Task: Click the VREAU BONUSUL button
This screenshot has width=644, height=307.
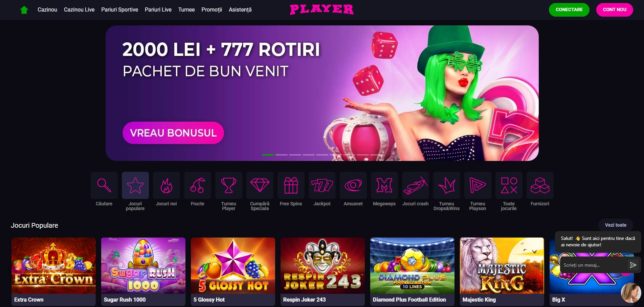Action: [173, 133]
